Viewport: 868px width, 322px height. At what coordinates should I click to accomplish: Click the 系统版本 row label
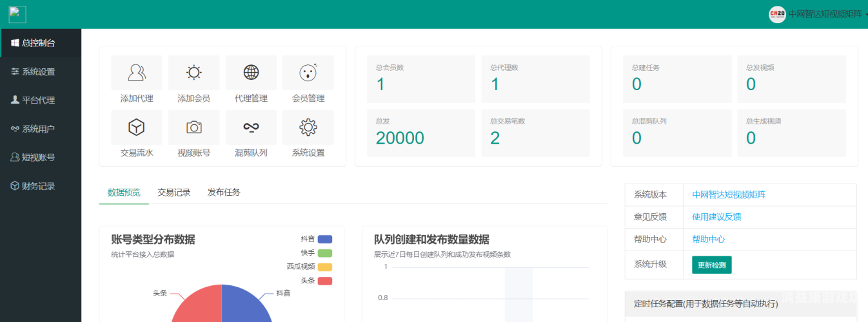pyautogui.click(x=650, y=194)
